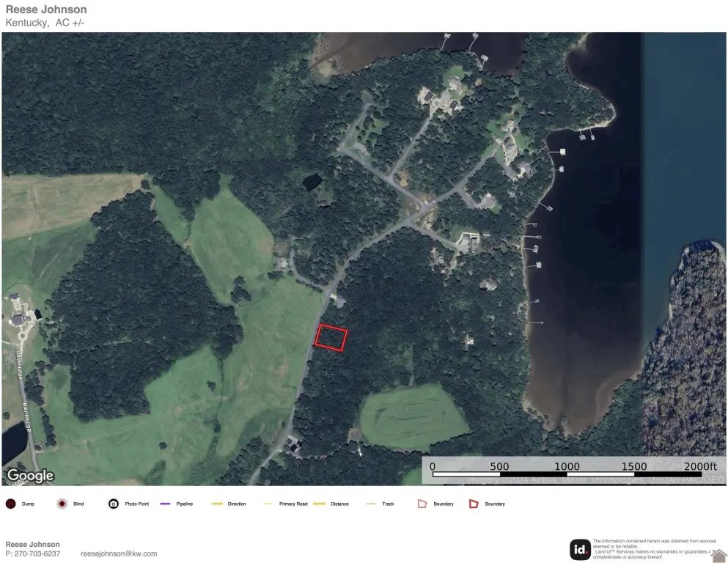Click the reesejohnson@kw.com email address
The height and width of the screenshot is (563, 728).
pyautogui.click(x=119, y=554)
